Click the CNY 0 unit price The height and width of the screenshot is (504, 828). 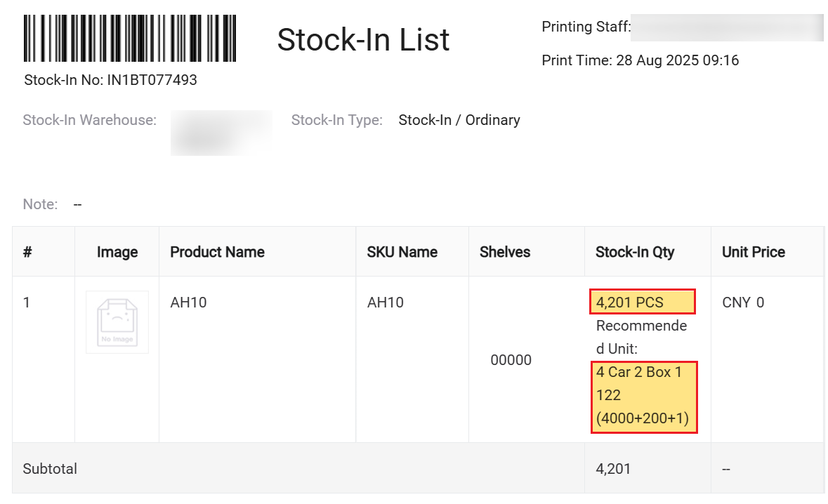pyautogui.click(x=742, y=303)
